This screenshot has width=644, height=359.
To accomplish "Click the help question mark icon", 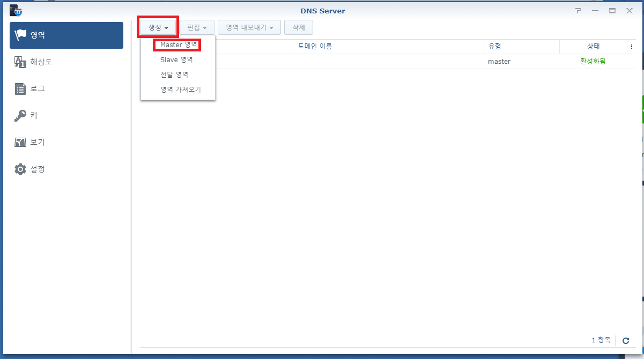I will (x=578, y=11).
